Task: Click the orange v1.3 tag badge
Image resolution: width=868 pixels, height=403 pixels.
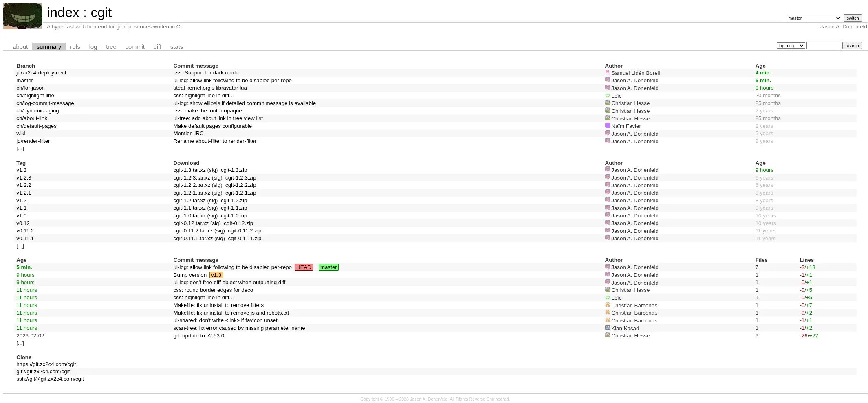Action: click(216, 275)
